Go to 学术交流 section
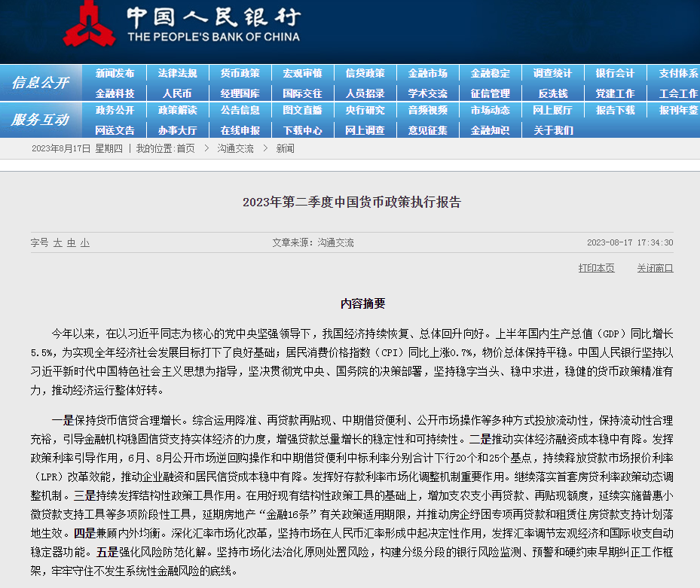 tap(427, 93)
